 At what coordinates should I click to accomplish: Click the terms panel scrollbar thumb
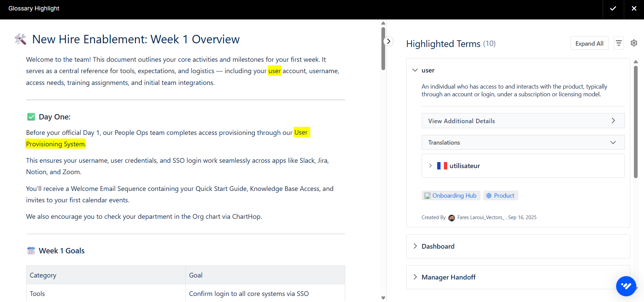tap(636, 121)
